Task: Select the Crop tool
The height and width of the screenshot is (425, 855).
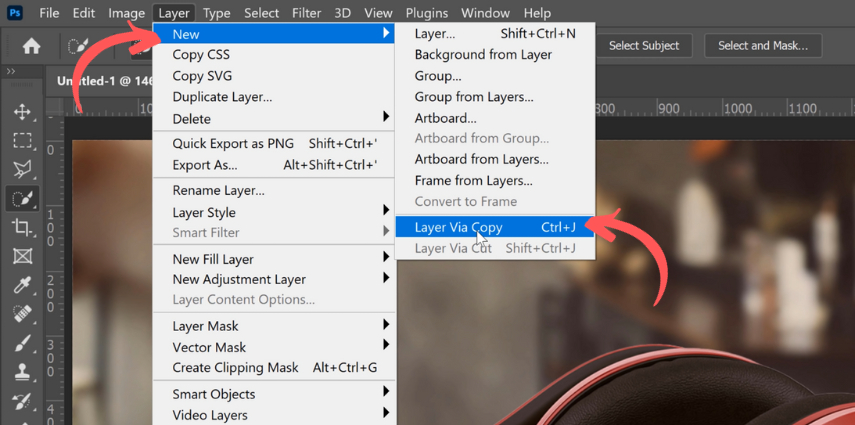Action: [22, 227]
